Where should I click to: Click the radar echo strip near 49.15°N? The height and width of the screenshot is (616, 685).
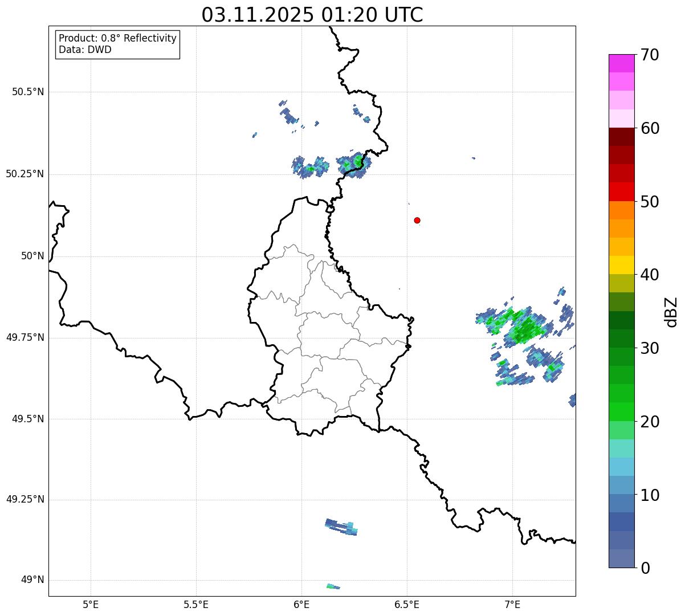[342, 527]
